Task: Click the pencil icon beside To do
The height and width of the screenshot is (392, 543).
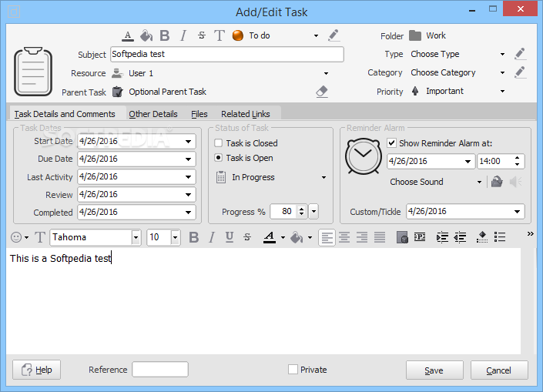Action: click(334, 35)
